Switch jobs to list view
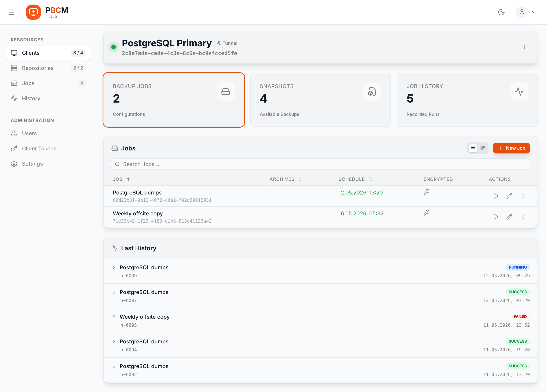The image size is (547, 392). coord(483,148)
